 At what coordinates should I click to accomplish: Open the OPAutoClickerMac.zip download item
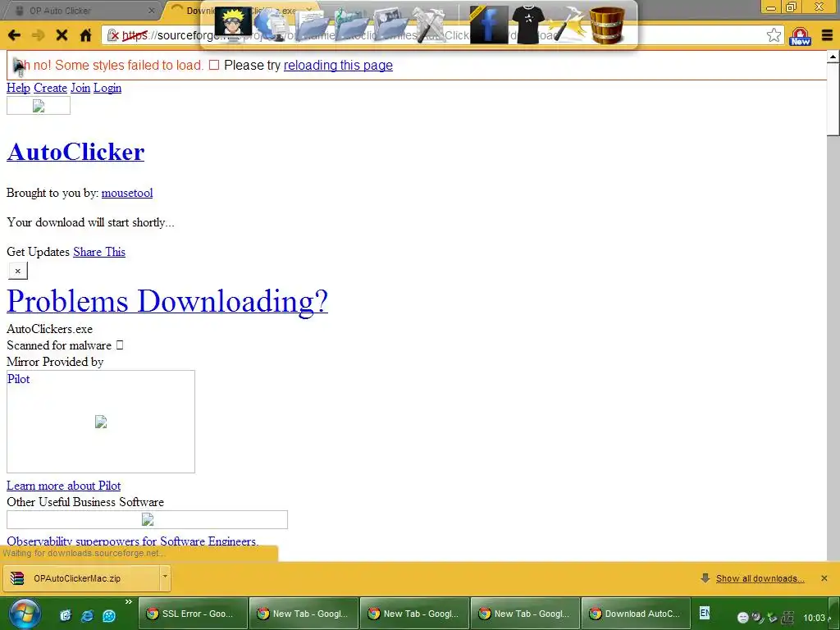point(81,578)
